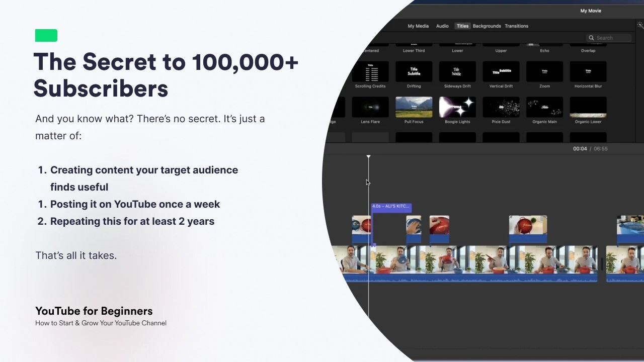Viewport: 644px width, 362px height.
Task: Switch to the Transitions tab
Action: (x=516, y=26)
